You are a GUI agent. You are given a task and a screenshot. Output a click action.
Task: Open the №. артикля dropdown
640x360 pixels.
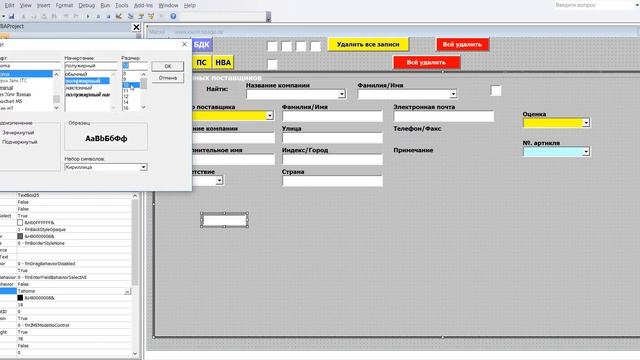[x=586, y=152]
